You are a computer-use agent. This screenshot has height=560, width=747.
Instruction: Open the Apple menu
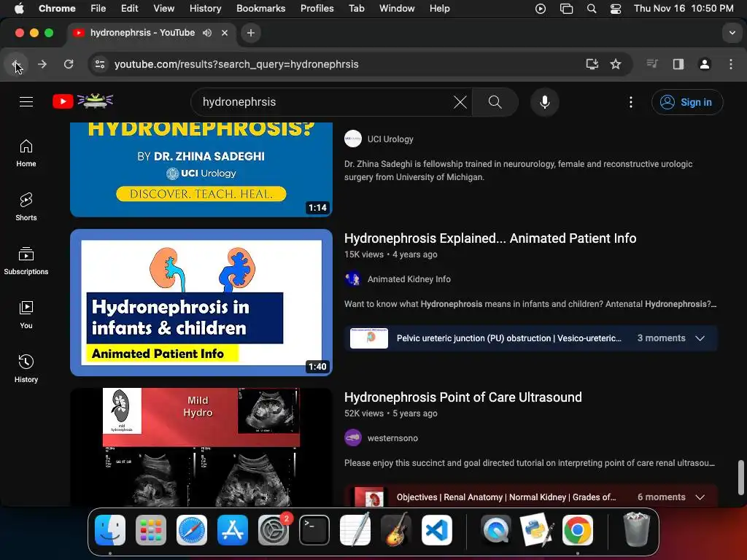19,8
